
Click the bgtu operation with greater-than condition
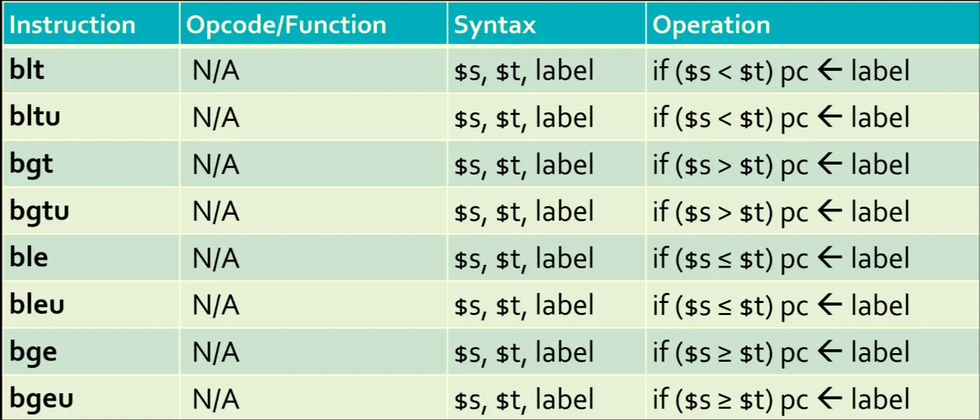781,212
